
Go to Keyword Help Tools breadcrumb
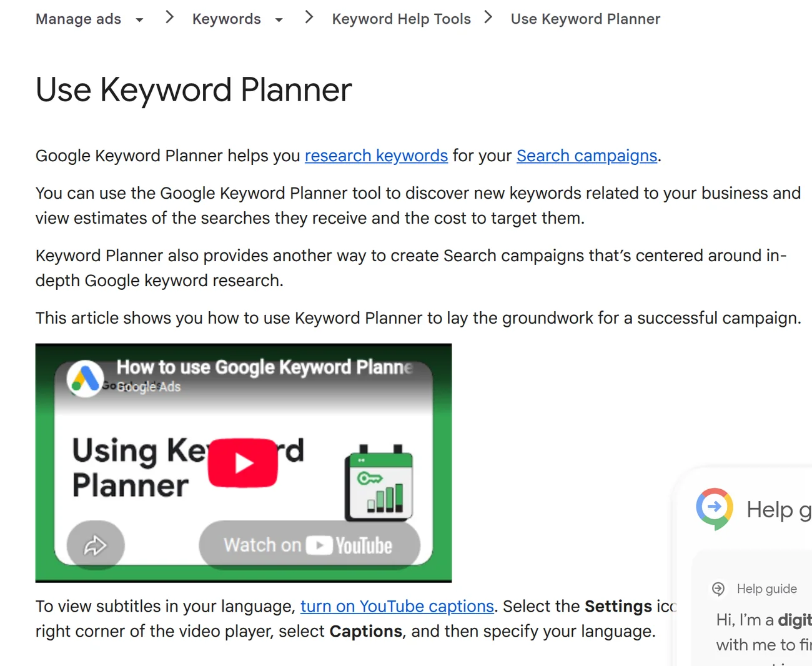click(402, 19)
